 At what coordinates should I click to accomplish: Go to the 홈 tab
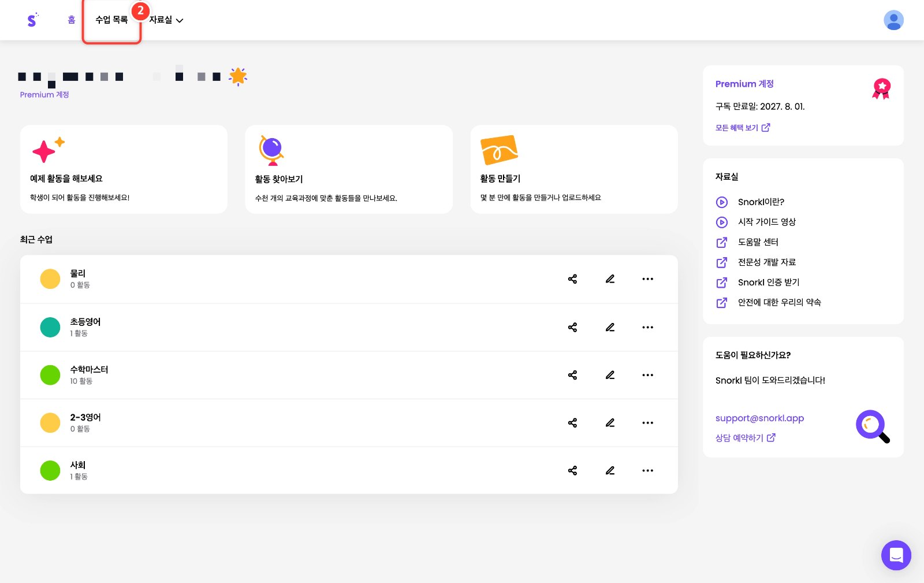[x=72, y=20]
